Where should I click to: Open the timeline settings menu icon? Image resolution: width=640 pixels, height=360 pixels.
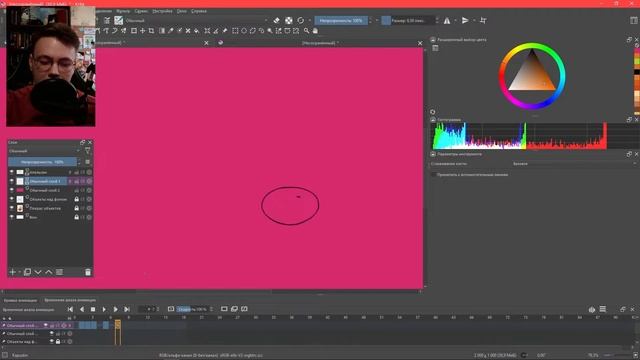[x=602, y=309]
